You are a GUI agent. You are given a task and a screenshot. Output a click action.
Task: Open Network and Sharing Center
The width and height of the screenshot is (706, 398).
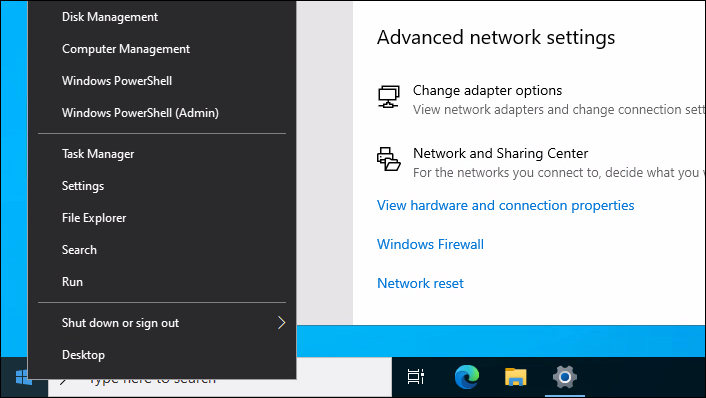coord(501,154)
